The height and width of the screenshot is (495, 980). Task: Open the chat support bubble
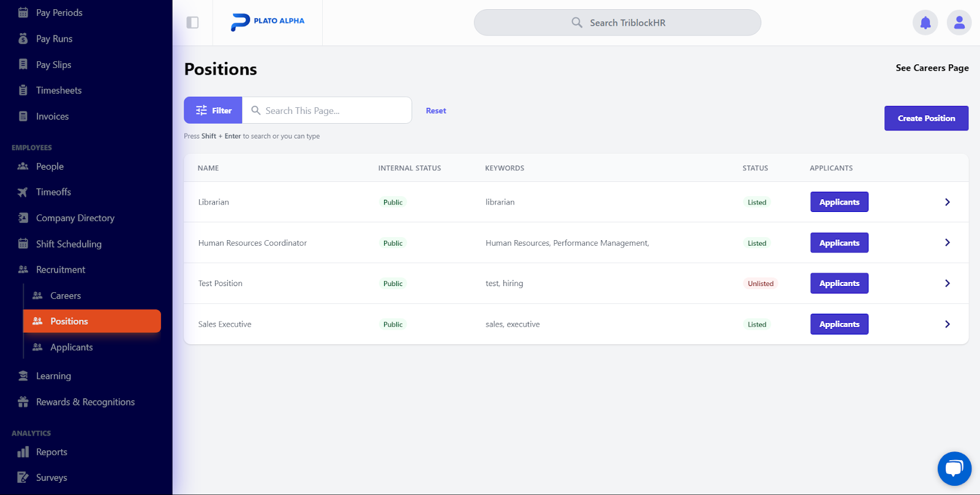[954, 469]
